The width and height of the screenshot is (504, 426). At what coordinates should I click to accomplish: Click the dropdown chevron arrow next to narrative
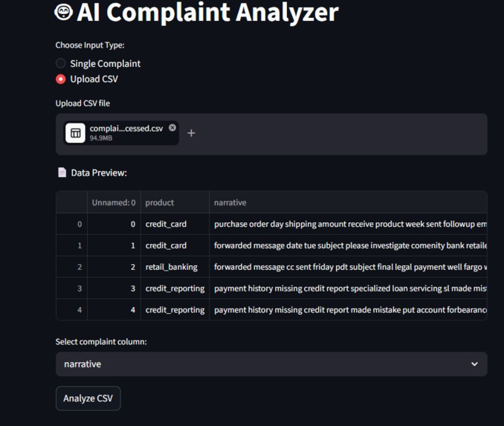click(x=474, y=364)
